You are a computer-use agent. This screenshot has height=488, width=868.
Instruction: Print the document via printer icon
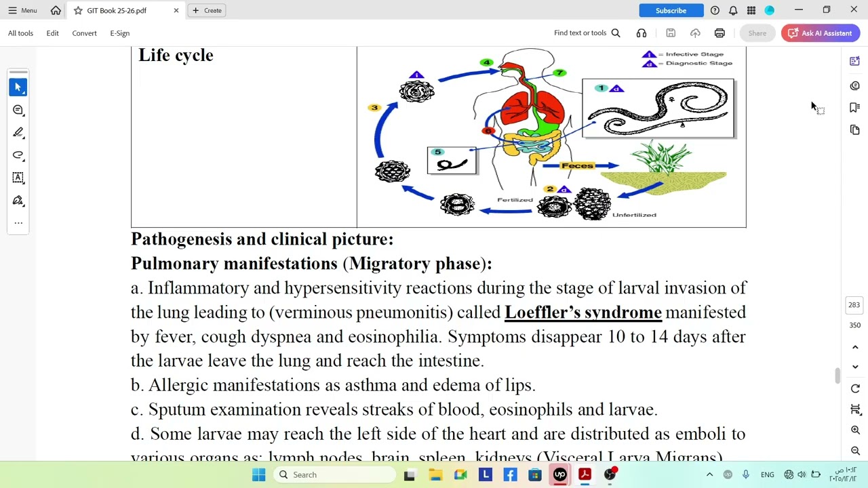pos(719,33)
